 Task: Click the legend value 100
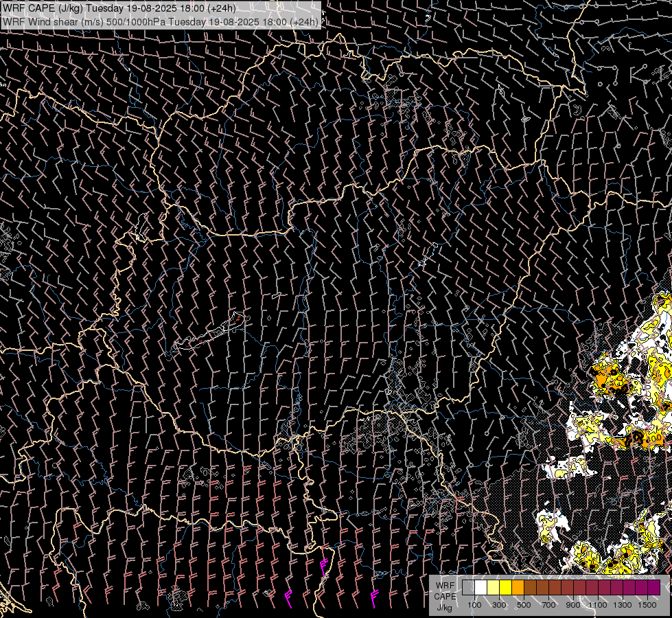[x=474, y=605]
